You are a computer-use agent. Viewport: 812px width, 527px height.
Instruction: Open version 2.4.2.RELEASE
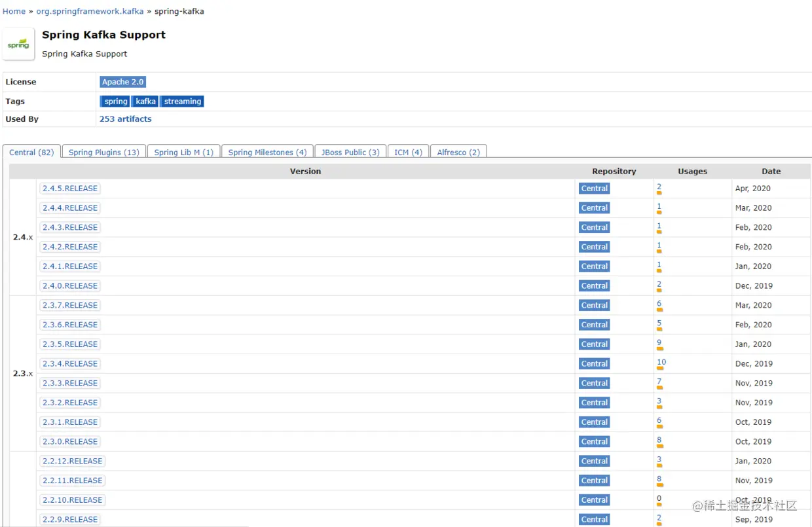(x=70, y=247)
